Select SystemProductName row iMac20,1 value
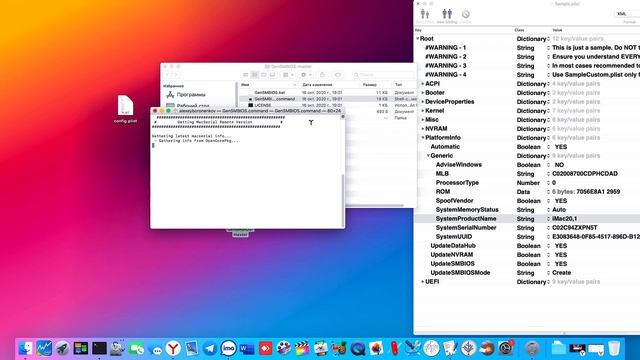 click(564, 219)
